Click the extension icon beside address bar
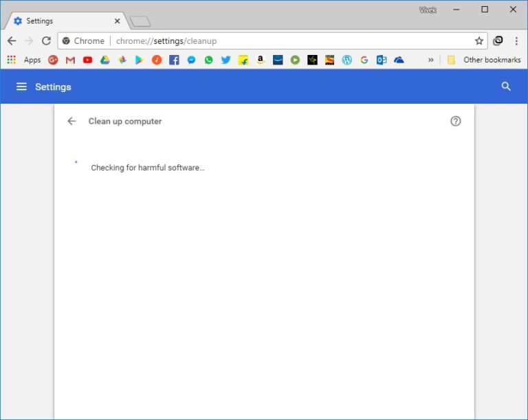 [498, 41]
